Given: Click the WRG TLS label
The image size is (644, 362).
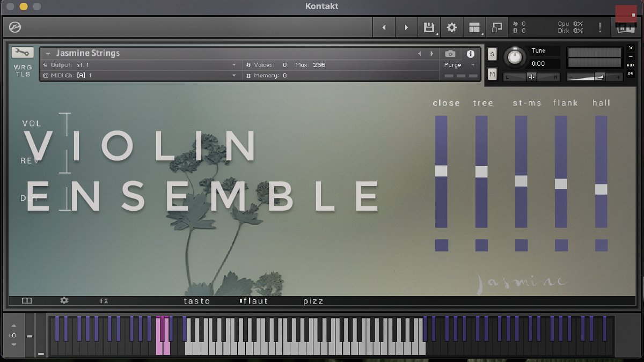Looking at the screenshot, I should (23, 71).
